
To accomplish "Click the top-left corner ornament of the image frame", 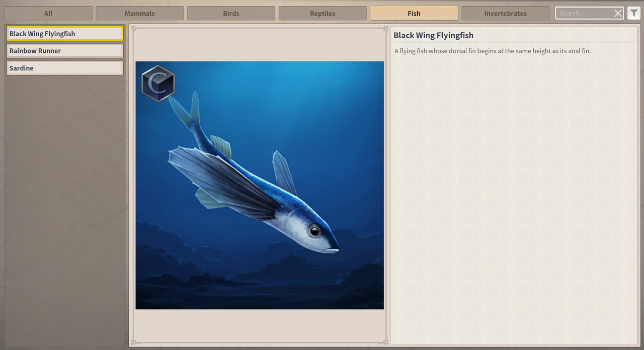I will pyautogui.click(x=134, y=29).
